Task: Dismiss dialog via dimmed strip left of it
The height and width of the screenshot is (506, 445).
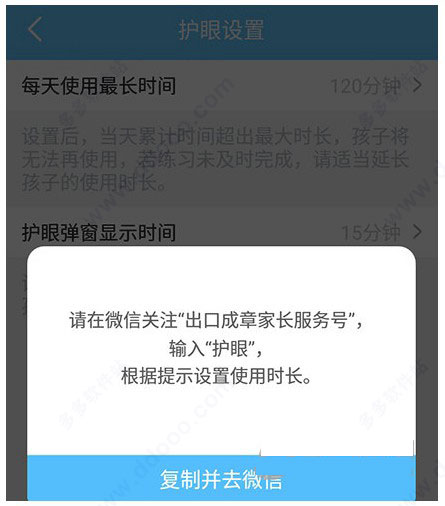Action: [17, 373]
